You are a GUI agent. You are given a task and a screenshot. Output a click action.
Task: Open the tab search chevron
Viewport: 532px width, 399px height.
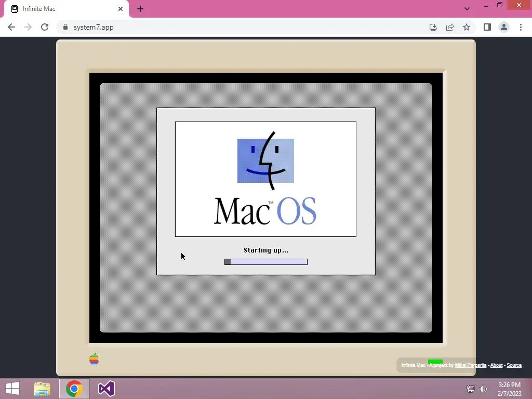click(x=467, y=9)
